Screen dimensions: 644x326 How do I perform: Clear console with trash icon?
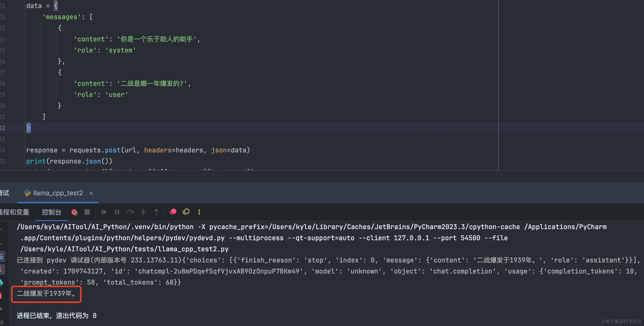[2, 295]
